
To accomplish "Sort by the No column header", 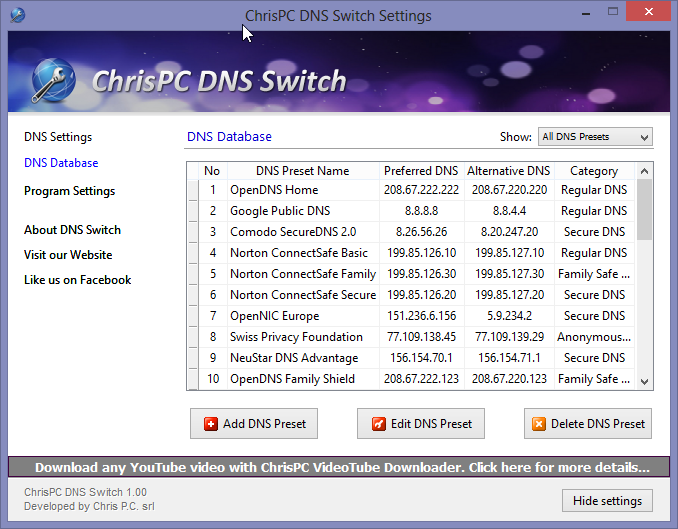I will point(212,171).
